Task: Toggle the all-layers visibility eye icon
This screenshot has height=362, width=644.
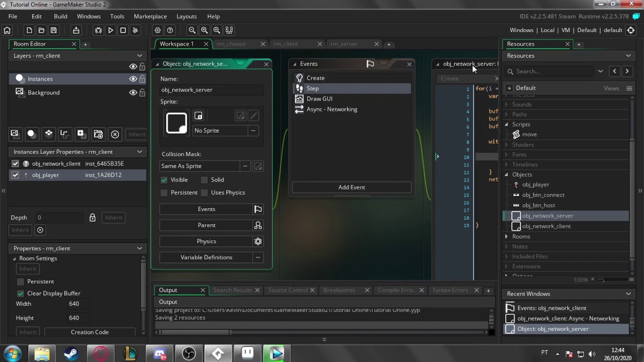Action: 133,66
